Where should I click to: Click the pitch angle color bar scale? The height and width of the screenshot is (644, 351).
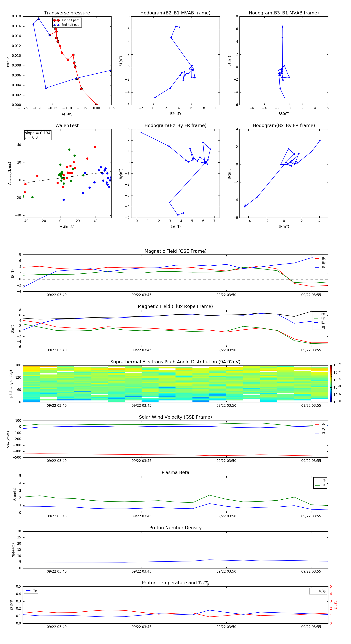[x=331, y=383]
